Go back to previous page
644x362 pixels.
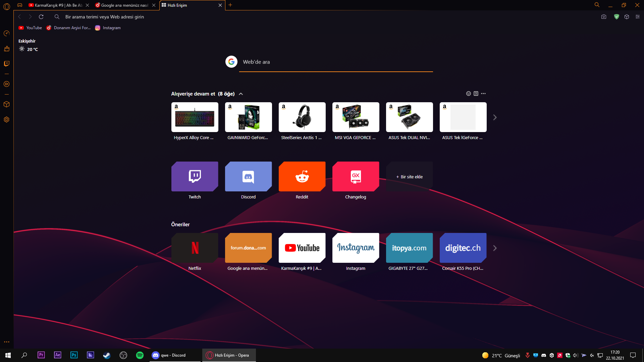point(19,17)
